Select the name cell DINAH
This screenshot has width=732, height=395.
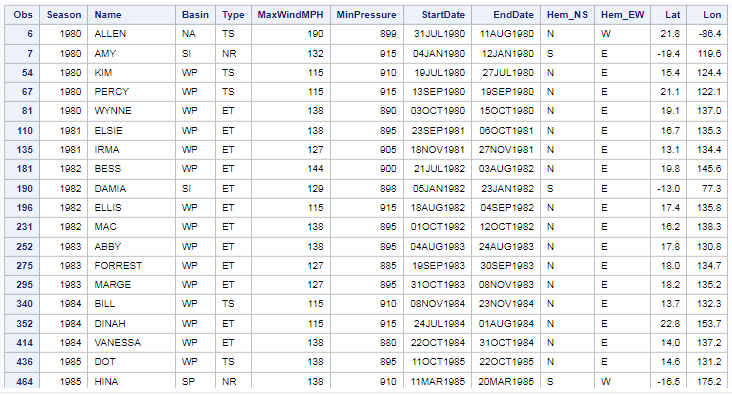pyautogui.click(x=132, y=324)
